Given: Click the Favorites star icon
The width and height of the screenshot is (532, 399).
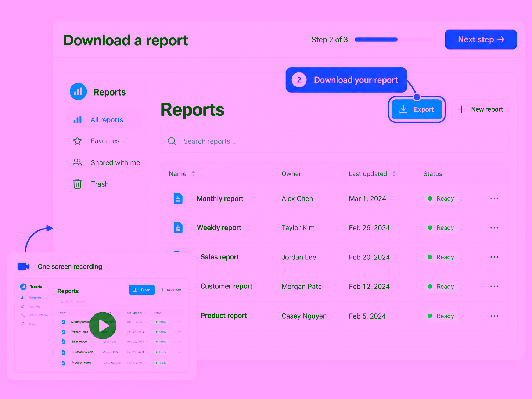Looking at the screenshot, I should click(x=78, y=141).
